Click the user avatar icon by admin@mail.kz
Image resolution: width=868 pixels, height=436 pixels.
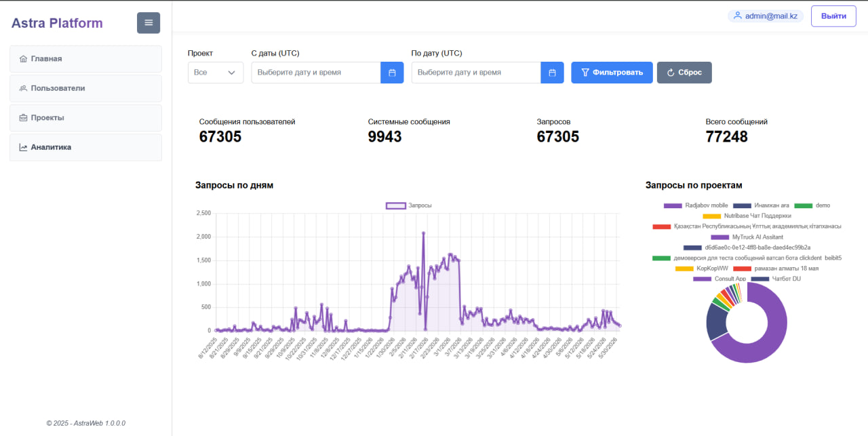point(738,16)
